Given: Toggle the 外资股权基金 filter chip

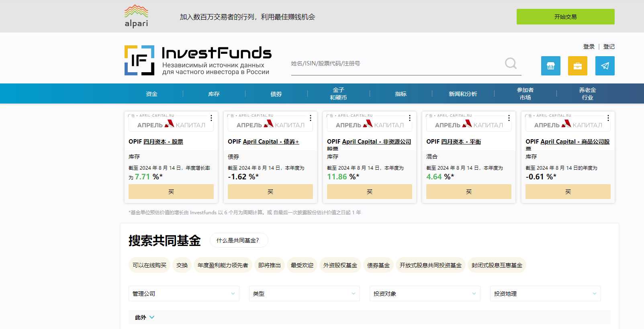Looking at the screenshot, I should [x=340, y=265].
